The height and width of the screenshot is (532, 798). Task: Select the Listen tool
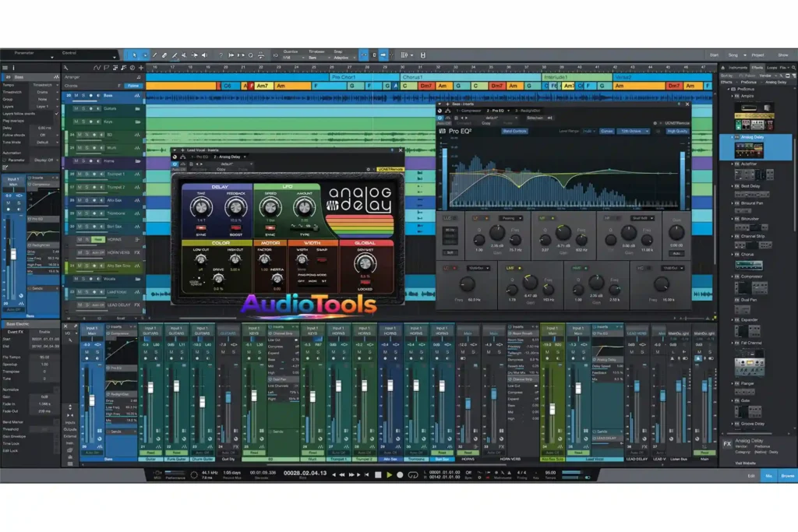pyautogui.click(x=204, y=55)
